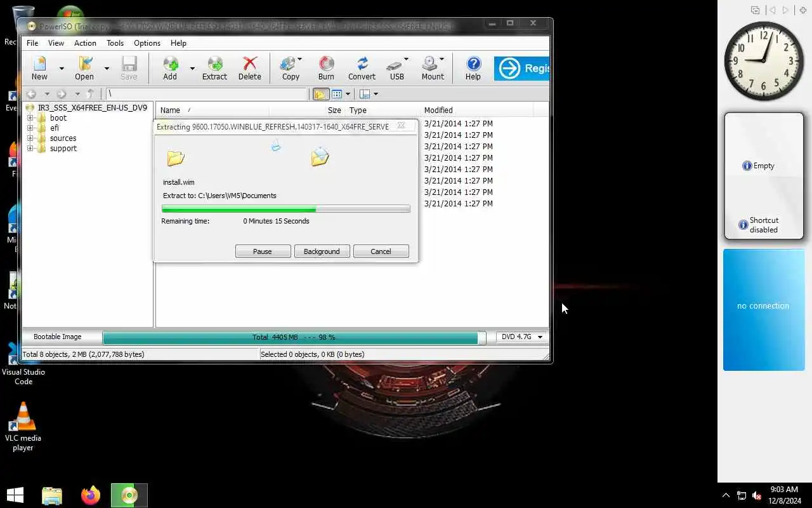Screen dimensions: 812x508
Task: Open the layout pane dropdown arrow
Action: [376, 94]
